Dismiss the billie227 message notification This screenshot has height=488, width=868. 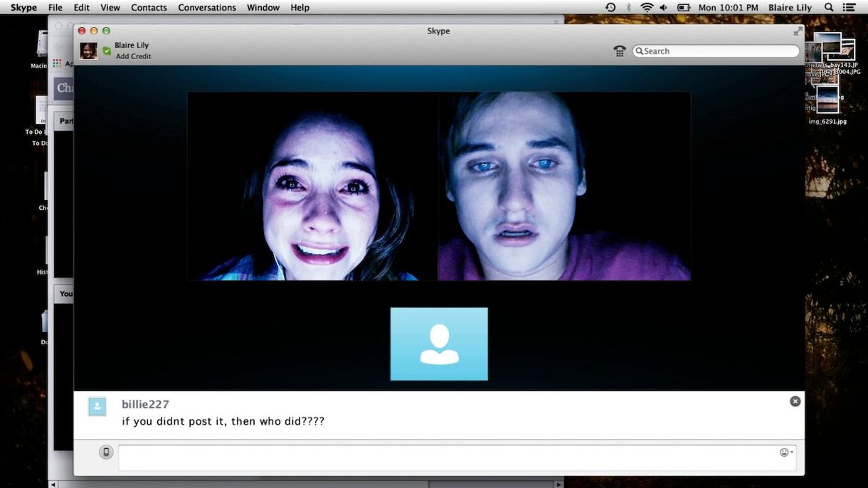795,401
